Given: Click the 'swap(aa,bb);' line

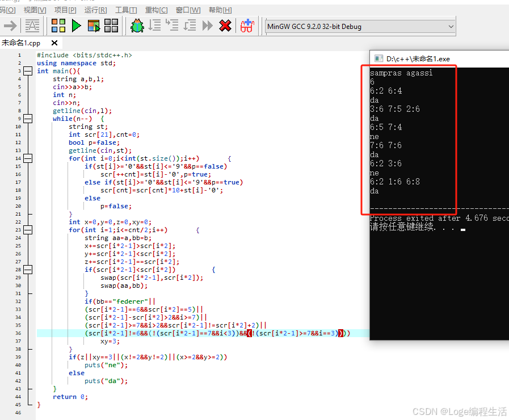Looking at the screenshot, I should pyautogui.click(x=124, y=285).
